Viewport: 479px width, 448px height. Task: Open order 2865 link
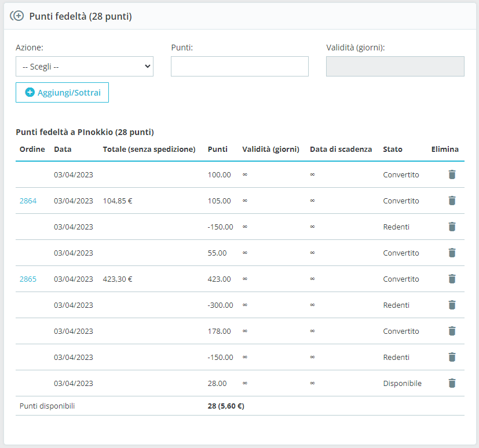point(28,279)
